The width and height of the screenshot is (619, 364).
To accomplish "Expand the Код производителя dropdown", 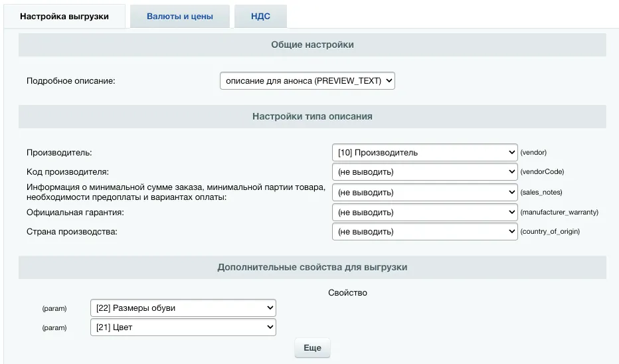I will pyautogui.click(x=425, y=172).
